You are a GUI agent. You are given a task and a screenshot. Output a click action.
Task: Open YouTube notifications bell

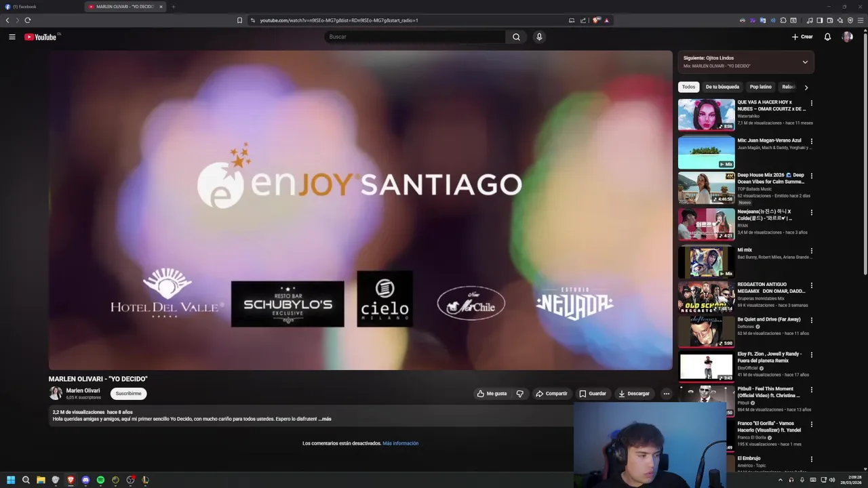[x=827, y=37]
